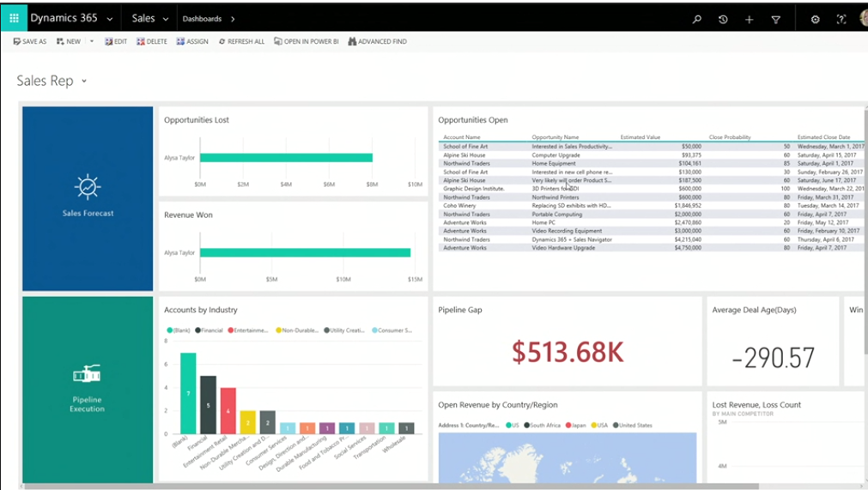This screenshot has height=490, width=868.
Task: Expand the Dynamics 365 dropdown chevron
Action: pyautogui.click(x=110, y=19)
